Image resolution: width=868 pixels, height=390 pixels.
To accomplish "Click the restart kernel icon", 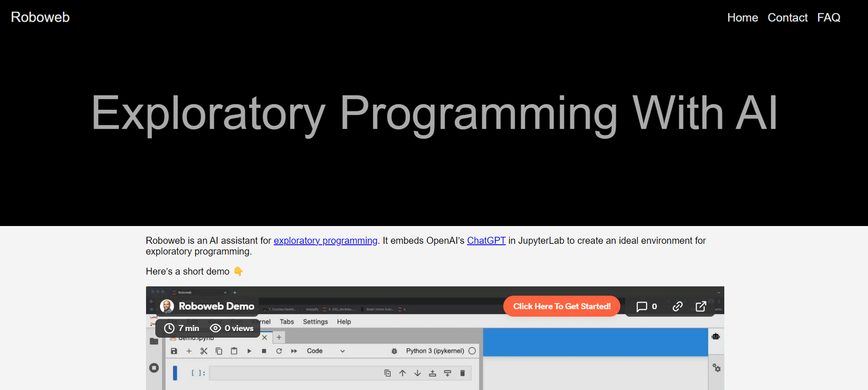I will click(279, 351).
